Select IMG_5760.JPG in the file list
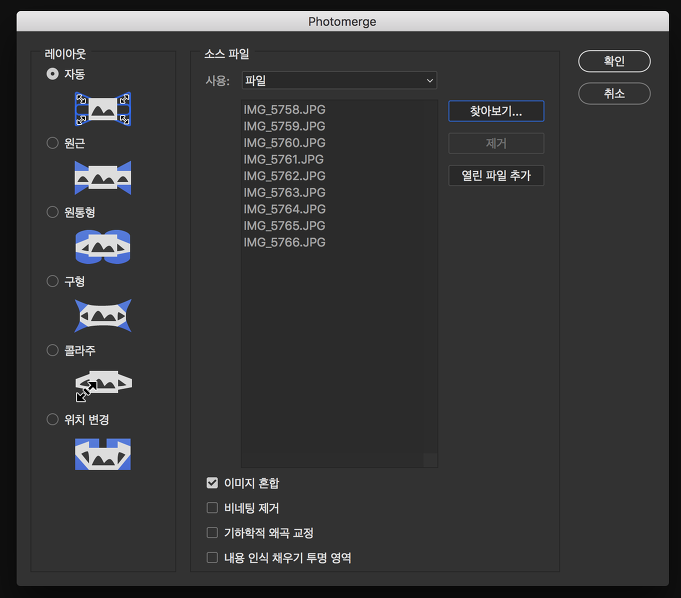The height and width of the screenshot is (598, 681). 284,142
